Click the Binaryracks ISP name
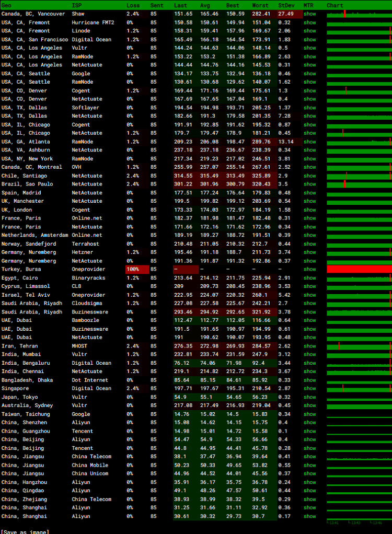Screen dimensions: 392x534 tap(88, 278)
